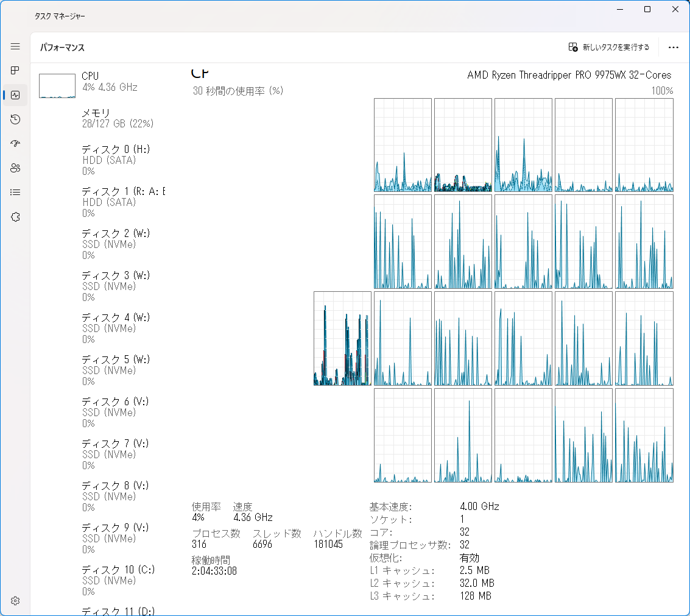Screen dimensions: 690x616
Task: Select ディスク 7 (V:) item
Action: [x=101, y=455]
